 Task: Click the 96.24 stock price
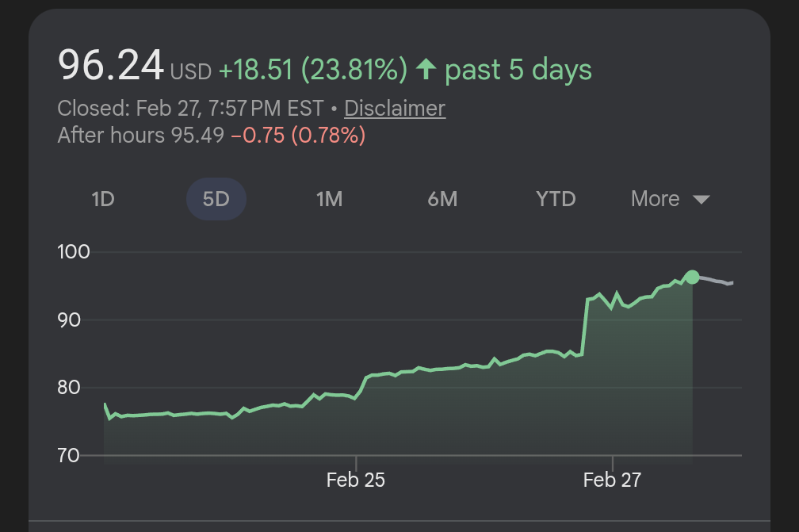pos(111,66)
